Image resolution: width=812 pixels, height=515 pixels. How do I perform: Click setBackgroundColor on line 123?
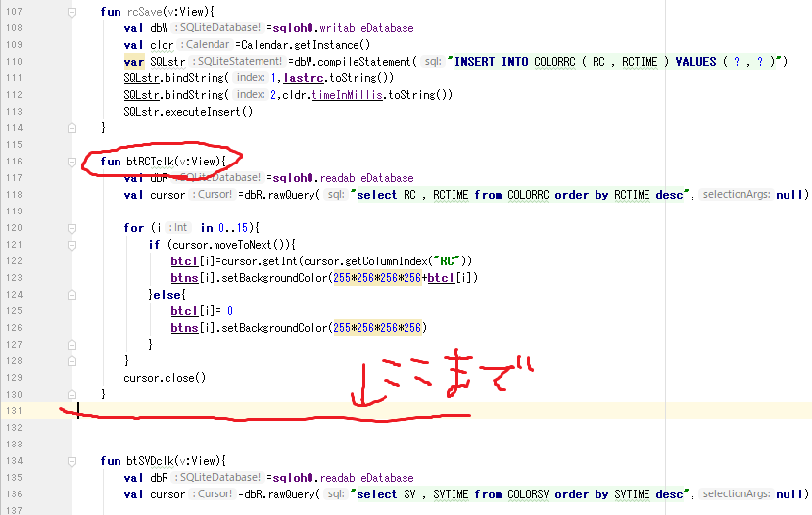(275, 278)
